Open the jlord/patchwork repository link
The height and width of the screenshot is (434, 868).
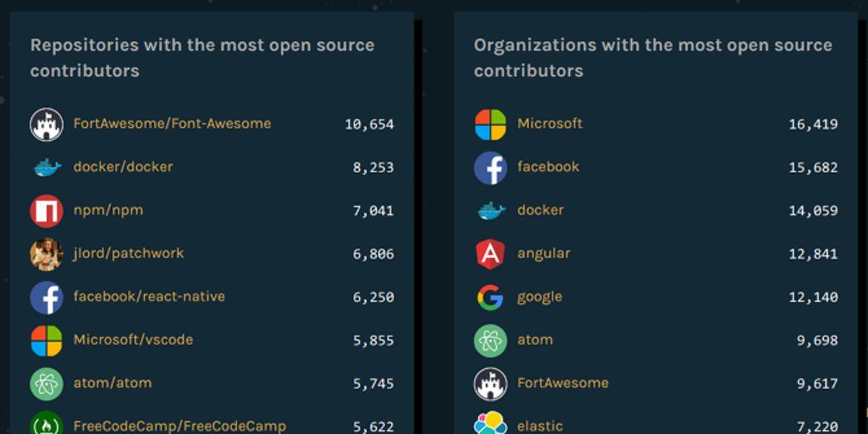[x=129, y=253]
